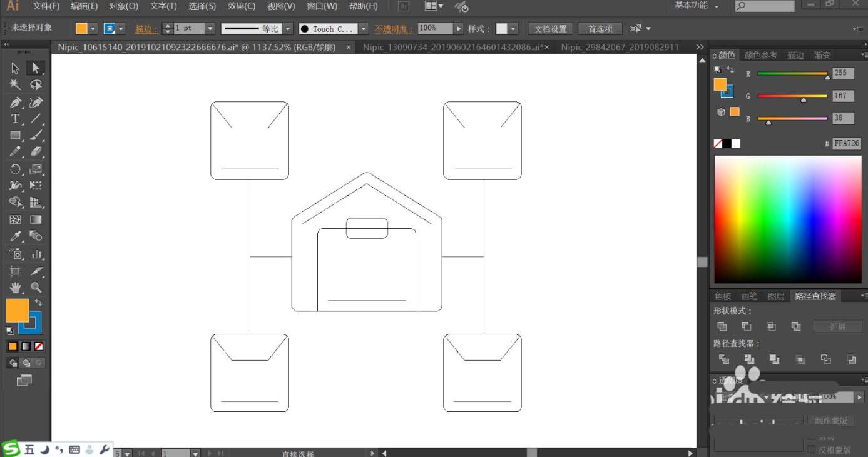Open the 文件(F) menu

(x=46, y=6)
